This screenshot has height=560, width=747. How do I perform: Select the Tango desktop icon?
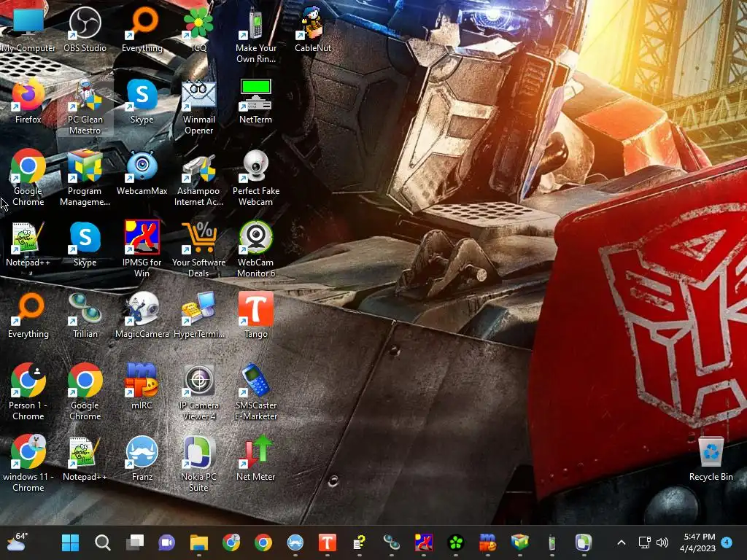tap(256, 315)
